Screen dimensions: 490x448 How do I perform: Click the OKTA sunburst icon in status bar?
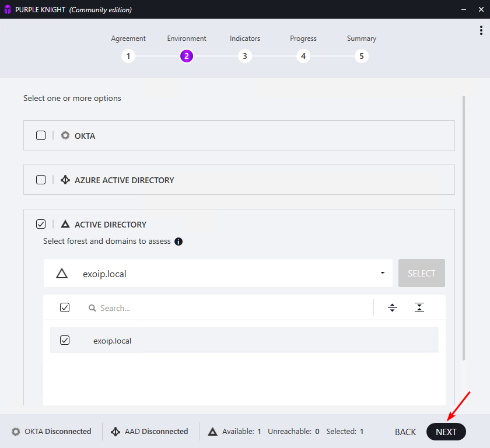click(x=16, y=432)
